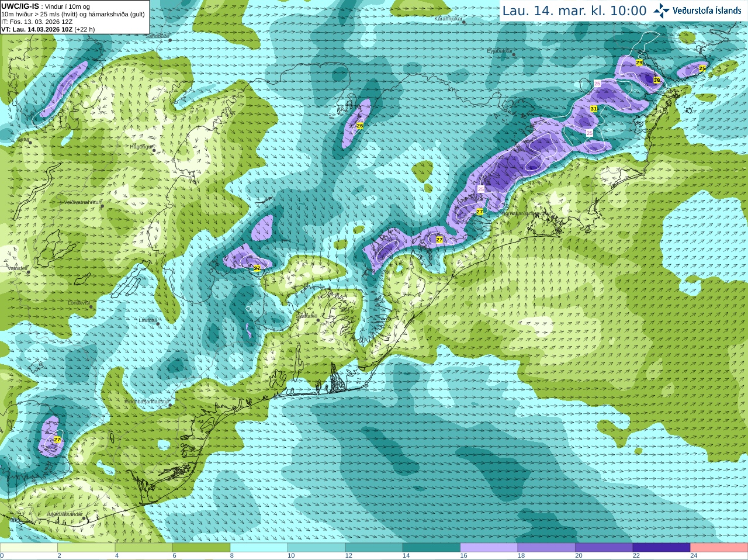Click the Kirkjubæjarklaustur place label
The height and width of the screenshot is (560, 748).
[x=147, y=402]
